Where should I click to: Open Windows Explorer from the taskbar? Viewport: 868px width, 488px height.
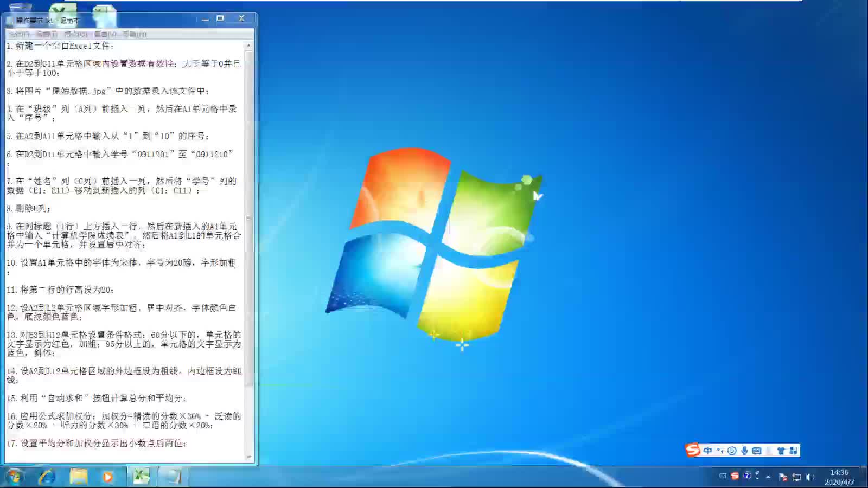click(79, 477)
